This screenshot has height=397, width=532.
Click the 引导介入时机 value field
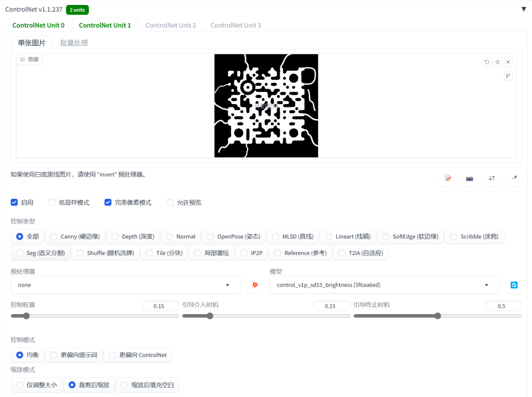click(x=332, y=306)
